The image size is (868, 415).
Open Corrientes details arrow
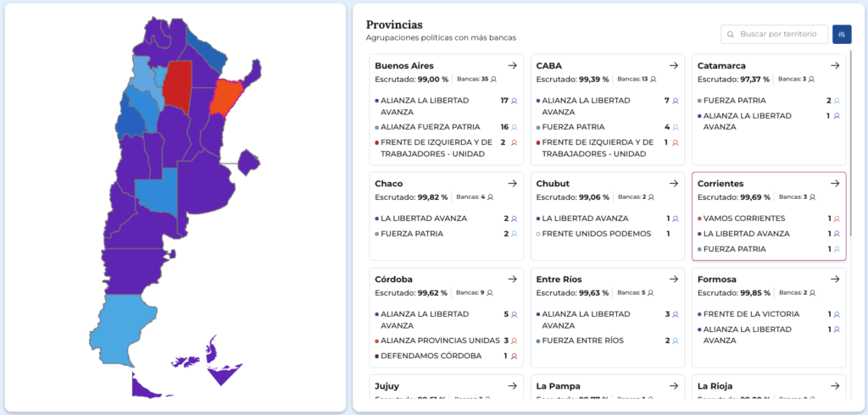click(835, 183)
